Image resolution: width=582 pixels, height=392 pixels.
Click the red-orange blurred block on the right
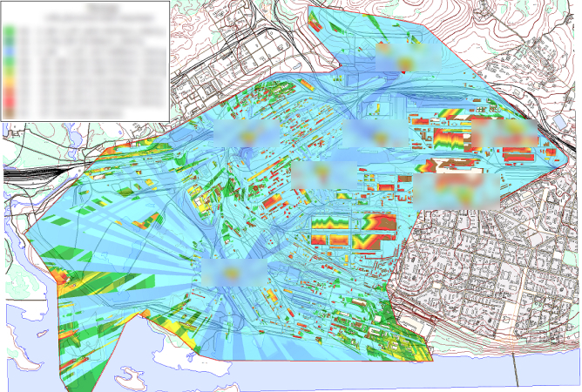tap(505, 132)
